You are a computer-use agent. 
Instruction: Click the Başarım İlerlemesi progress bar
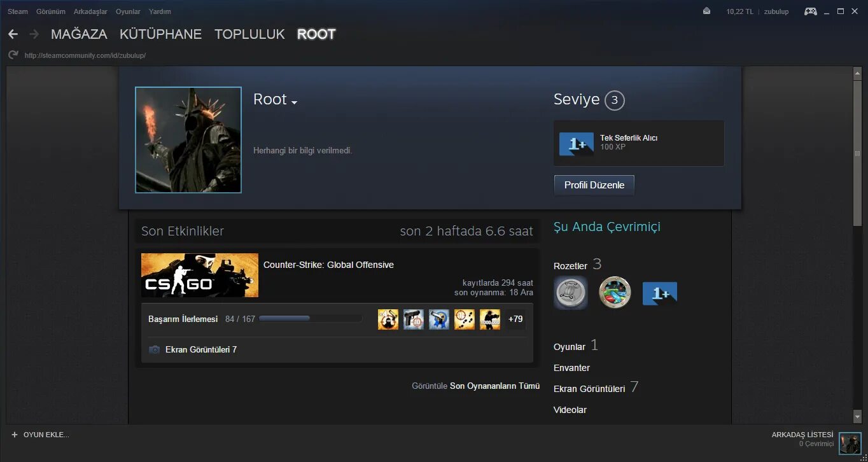310,318
